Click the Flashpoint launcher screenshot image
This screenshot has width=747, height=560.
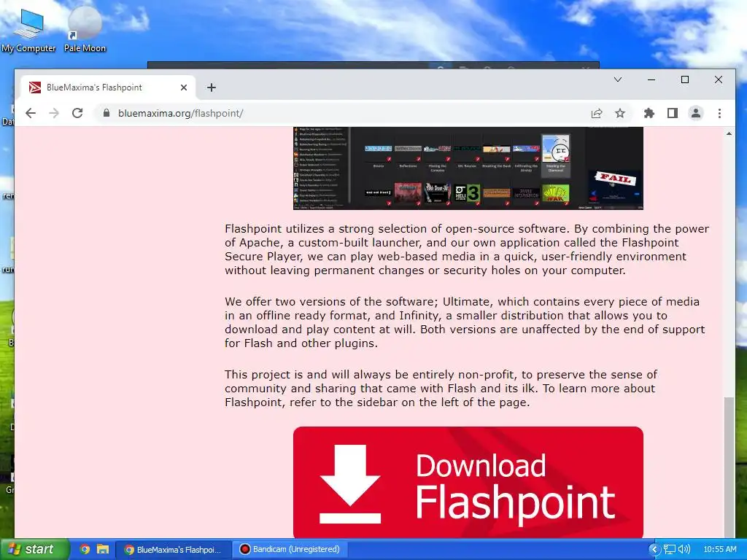pos(468,168)
